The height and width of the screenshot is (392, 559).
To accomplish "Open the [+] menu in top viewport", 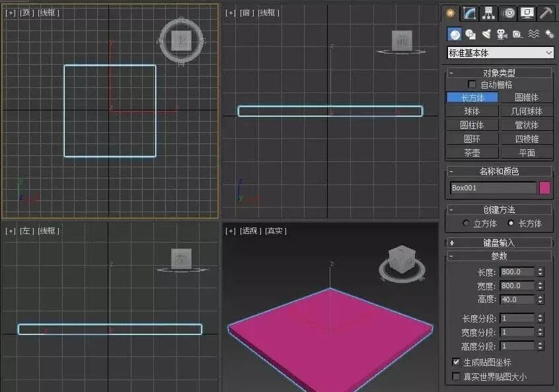I will pyautogui.click(x=11, y=13).
